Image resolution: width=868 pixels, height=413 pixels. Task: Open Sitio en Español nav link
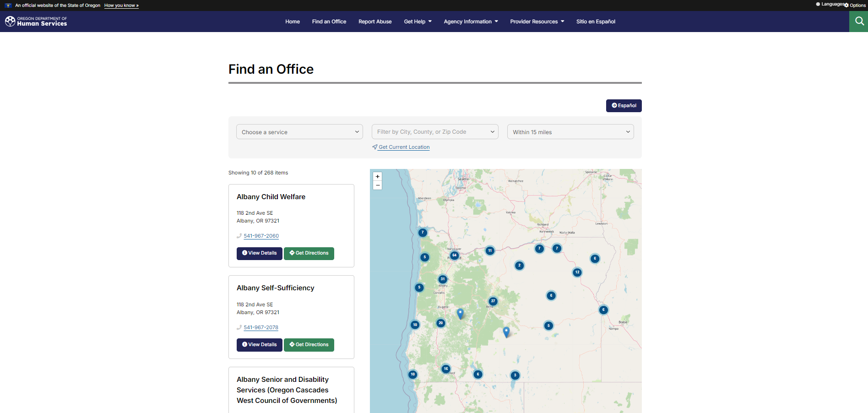(x=596, y=22)
